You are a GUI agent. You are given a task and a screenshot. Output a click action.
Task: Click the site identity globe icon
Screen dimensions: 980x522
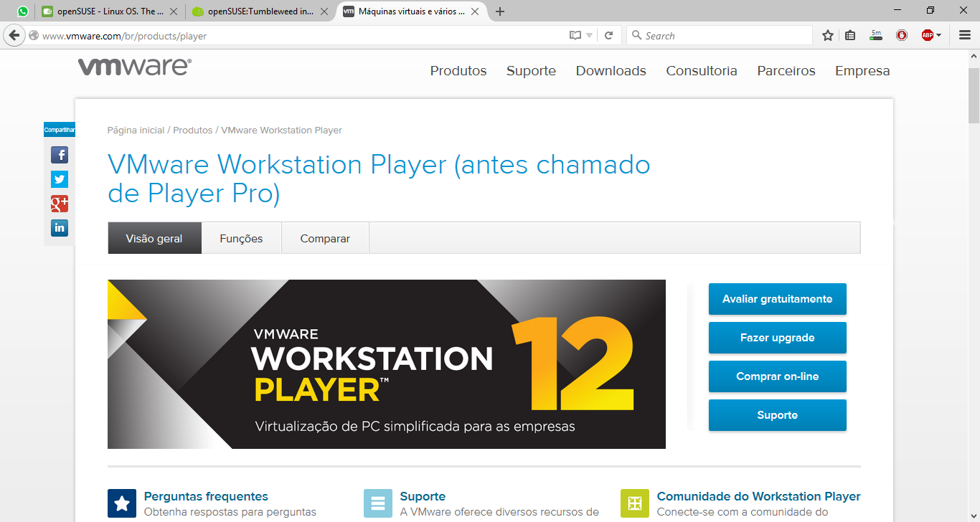point(34,36)
